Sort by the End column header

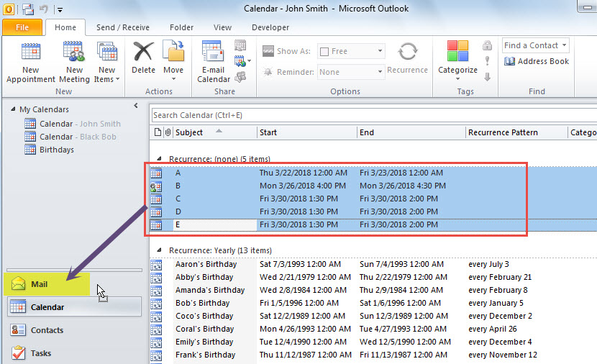coord(411,132)
